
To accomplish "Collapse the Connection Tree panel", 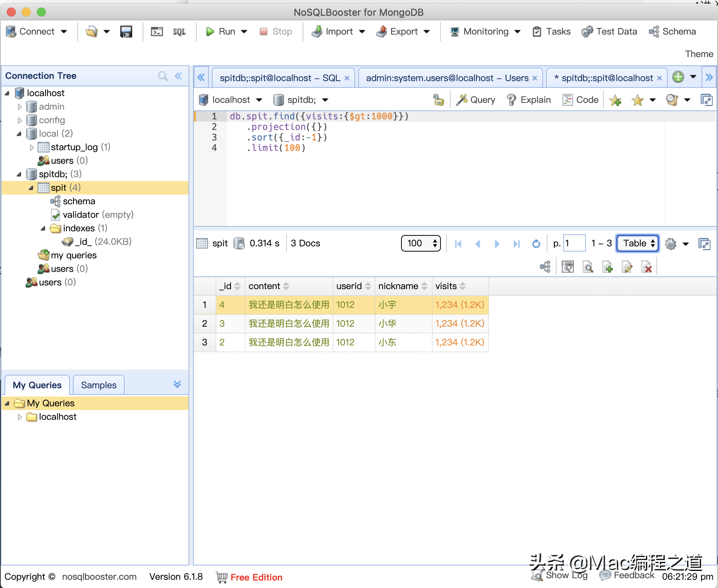I will [179, 76].
